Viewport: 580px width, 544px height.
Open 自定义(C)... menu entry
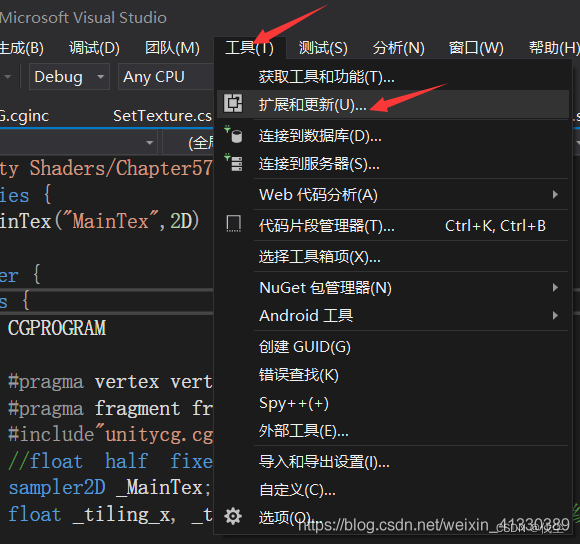coord(392,490)
